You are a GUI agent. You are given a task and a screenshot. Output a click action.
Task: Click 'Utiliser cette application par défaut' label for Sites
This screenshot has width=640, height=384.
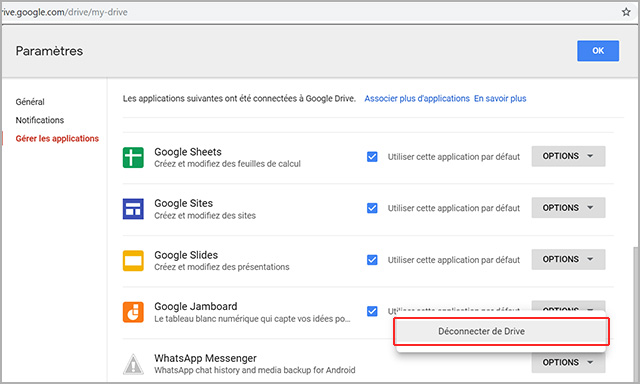(x=454, y=208)
